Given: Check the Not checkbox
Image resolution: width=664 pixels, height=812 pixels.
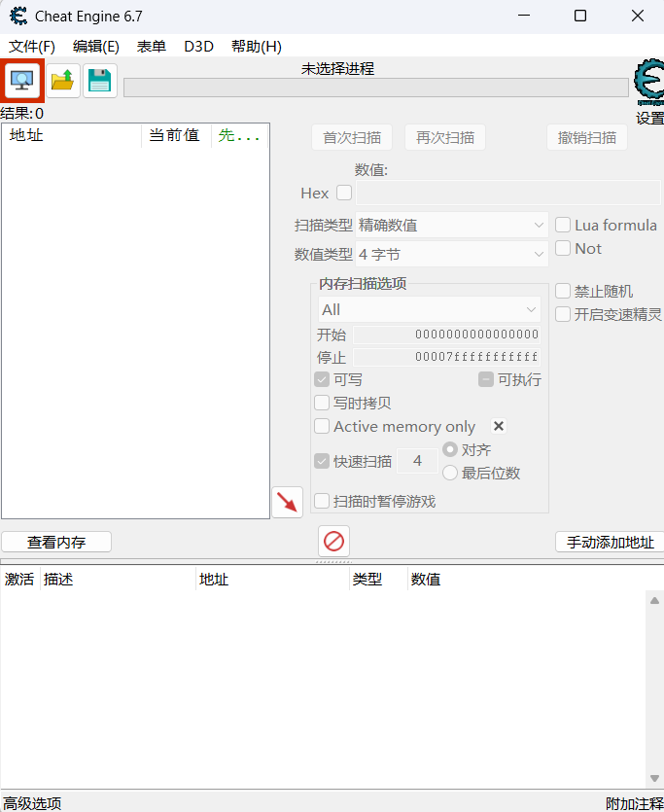Looking at the screenshot, I should pyautogui.click(x=563, y=248).
